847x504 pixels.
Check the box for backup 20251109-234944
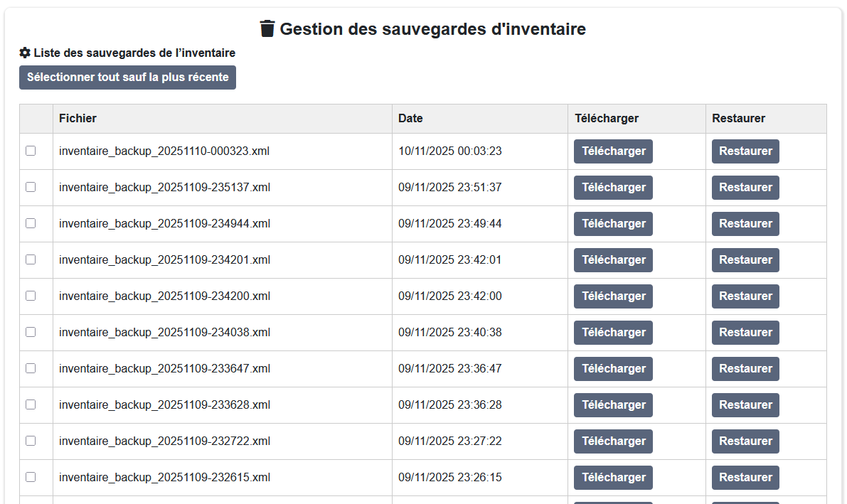[x=31, y=223]
